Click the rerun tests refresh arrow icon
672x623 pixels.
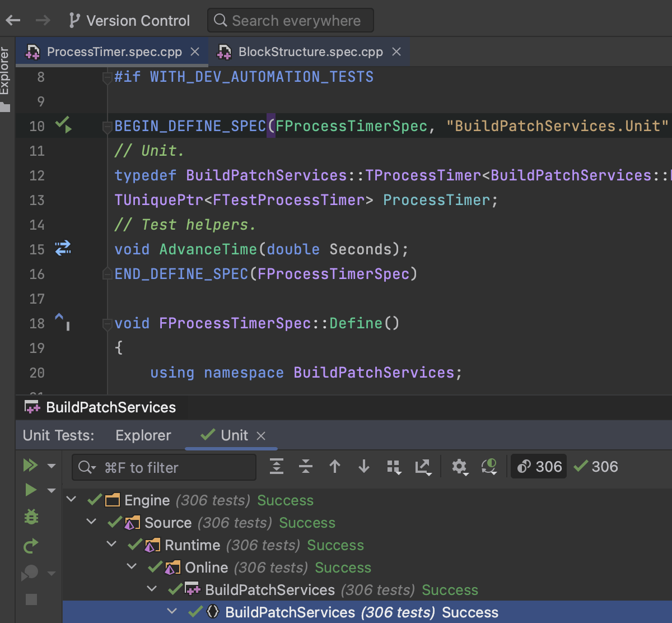coord(31,545)
